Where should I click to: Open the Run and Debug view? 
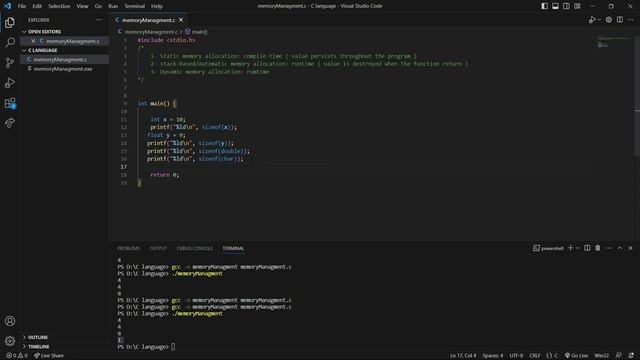10,82
